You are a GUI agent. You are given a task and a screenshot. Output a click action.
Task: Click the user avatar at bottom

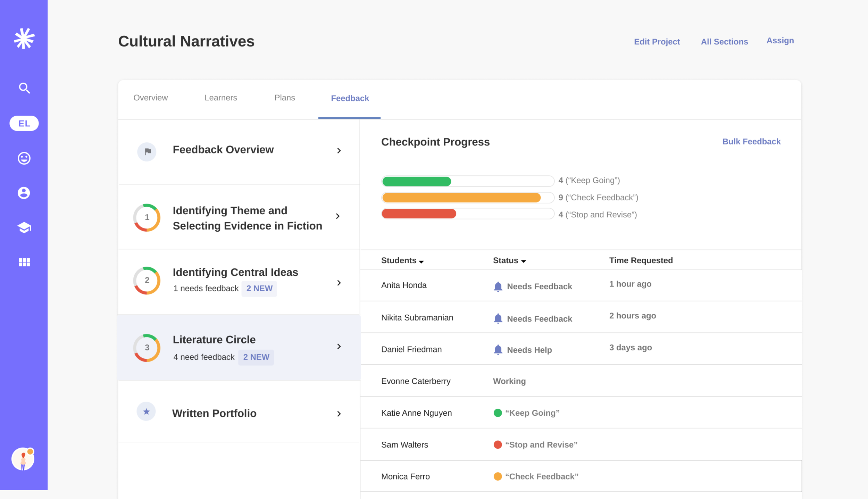[23, 459]
